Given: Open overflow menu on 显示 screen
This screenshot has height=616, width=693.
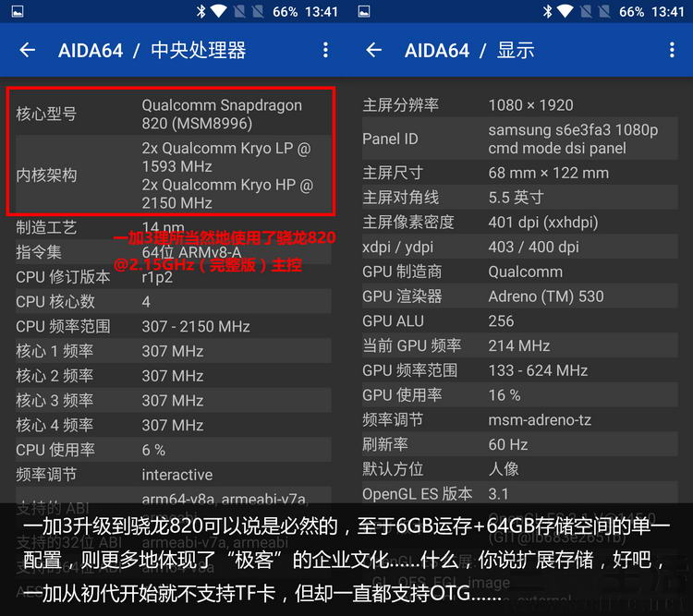Looking at the screenshot, I should point(672,50).
